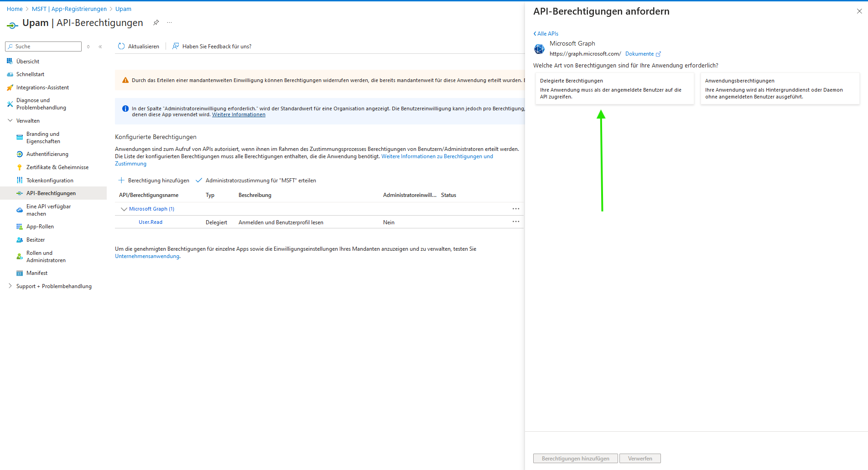The height and width of the screenshot is (470, 868).
Task: Open more options for User.Read row
Action: coord(516,222)
